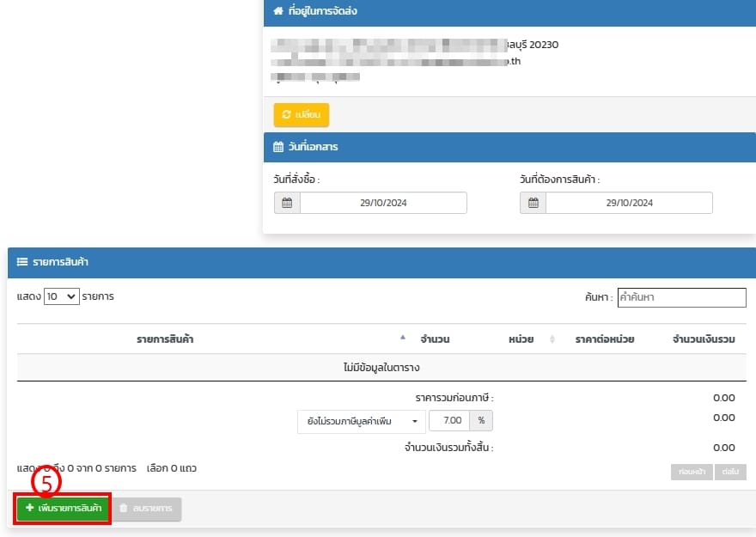756x537 pixels.
Task: Expand the แสดง 10 รายการ entries dropdown
Action: pyautogui.click(x=61, y=296)
